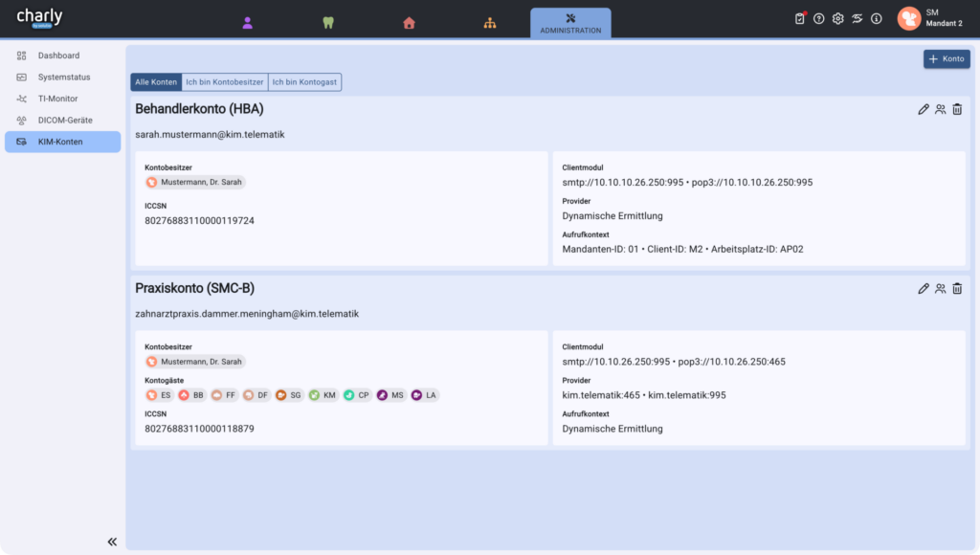Open the tooth treatment module icon
Screen dimensions: 980x555
pos(328,23)
